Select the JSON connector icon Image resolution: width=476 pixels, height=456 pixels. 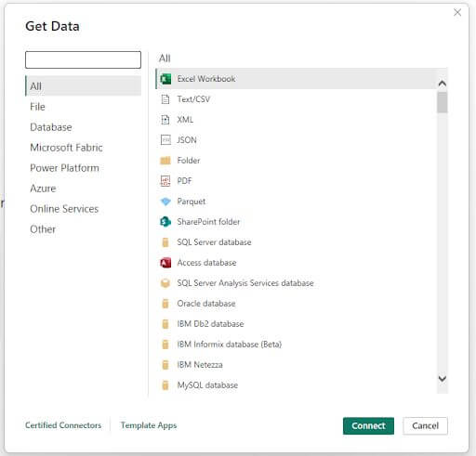coord(165,140)
